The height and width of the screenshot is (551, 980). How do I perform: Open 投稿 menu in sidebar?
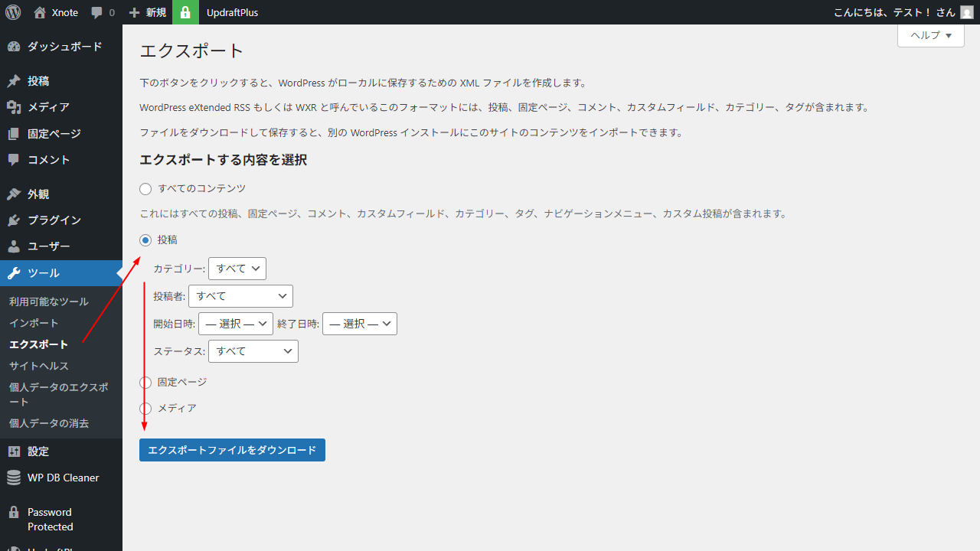tap(61, 81)
